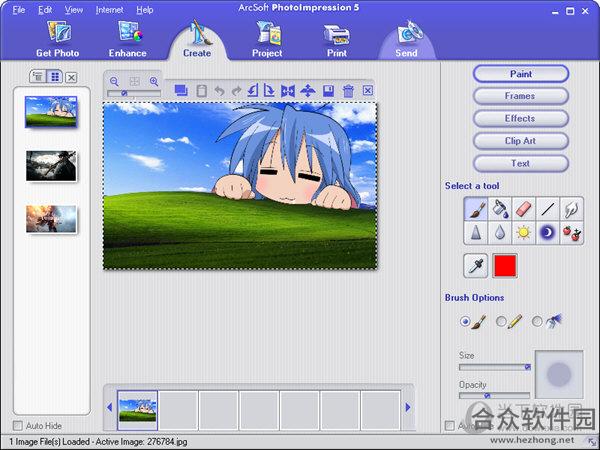The image size is (600, 450).
Task: Rotate the image right
Action: point(269,91)
